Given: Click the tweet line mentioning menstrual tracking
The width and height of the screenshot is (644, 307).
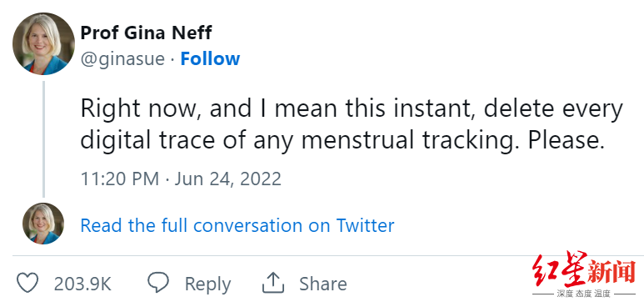Looking at the screenshot, I should [x=342, y=141].
